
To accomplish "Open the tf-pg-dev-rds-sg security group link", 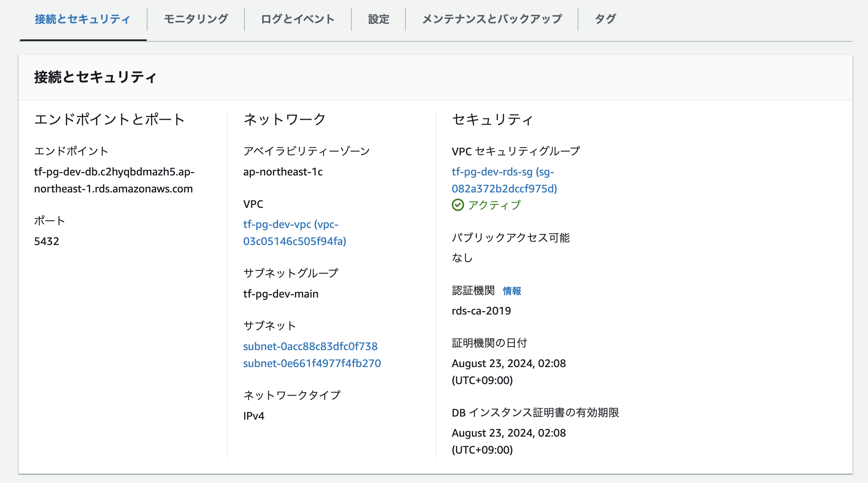I will tap(502, 180).
